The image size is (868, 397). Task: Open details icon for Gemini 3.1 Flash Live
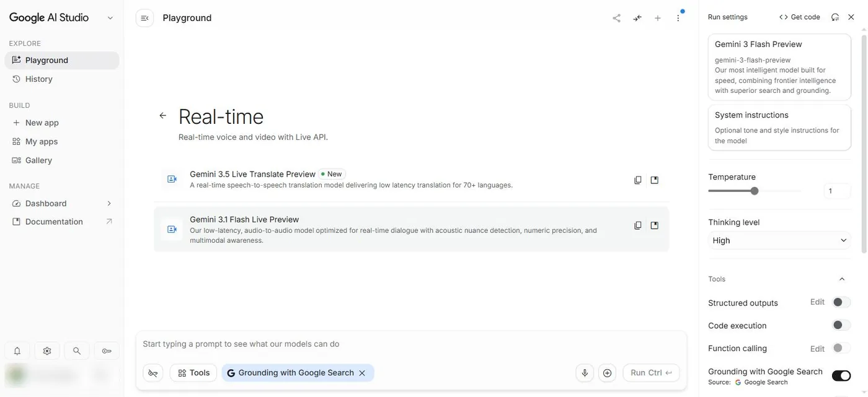point(654,225)
